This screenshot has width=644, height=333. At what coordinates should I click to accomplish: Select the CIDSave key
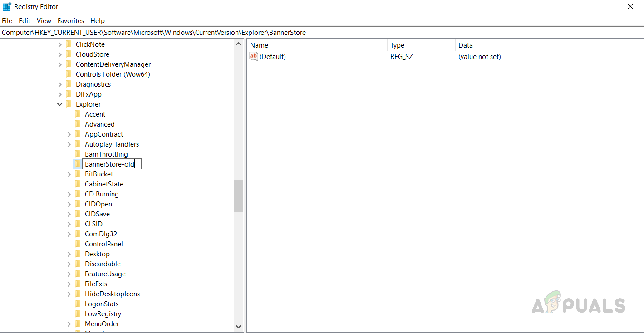coord(98,214)
